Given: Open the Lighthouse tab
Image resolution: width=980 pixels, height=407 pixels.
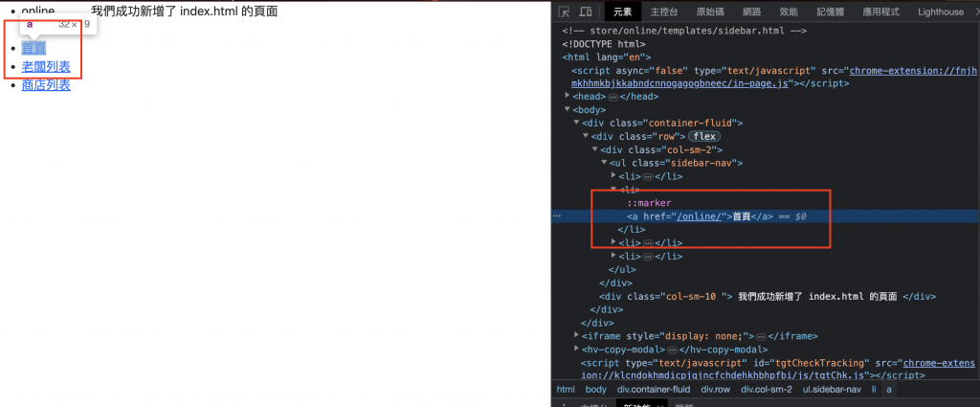Looking at the screenshot, I should click(x=941, y=11).
